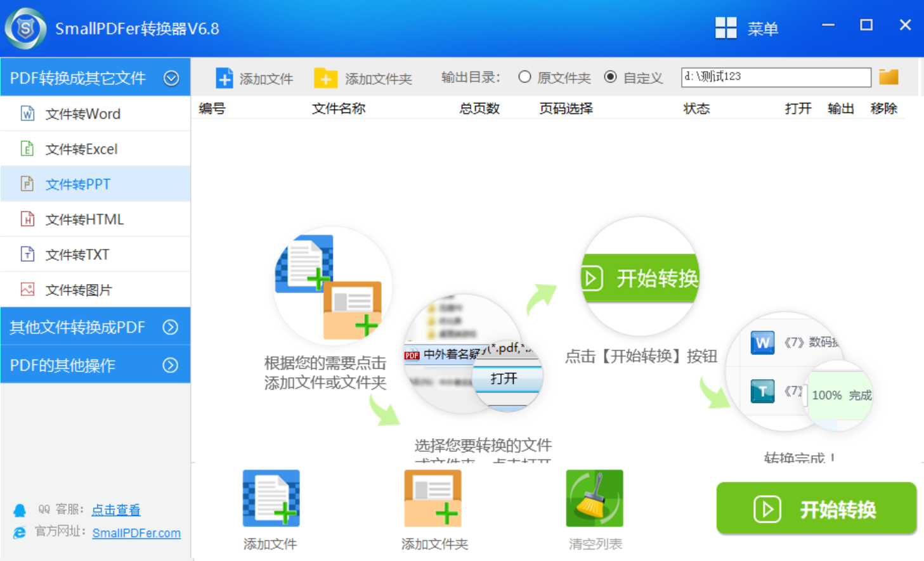Select the 自定义 radio button

point(610,77)
